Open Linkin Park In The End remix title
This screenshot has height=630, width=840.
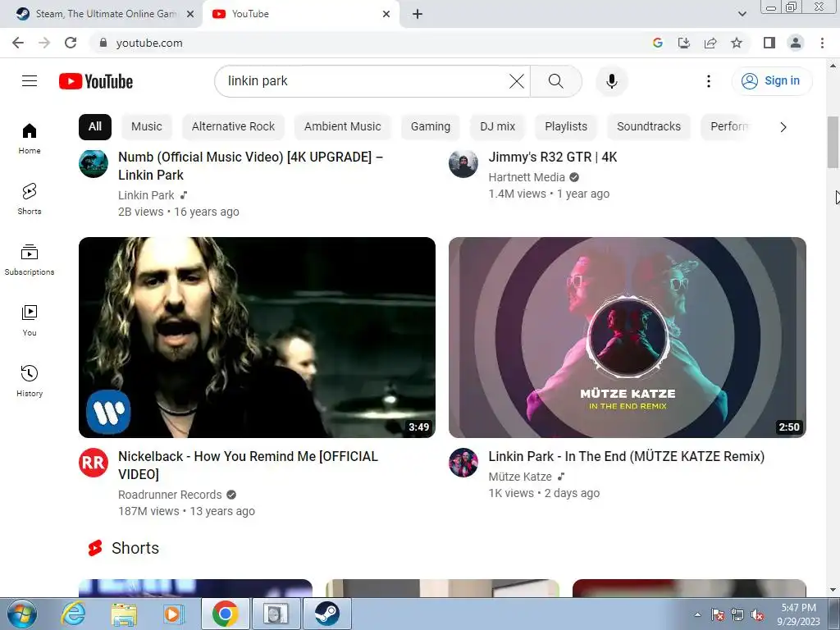[626, 456]
